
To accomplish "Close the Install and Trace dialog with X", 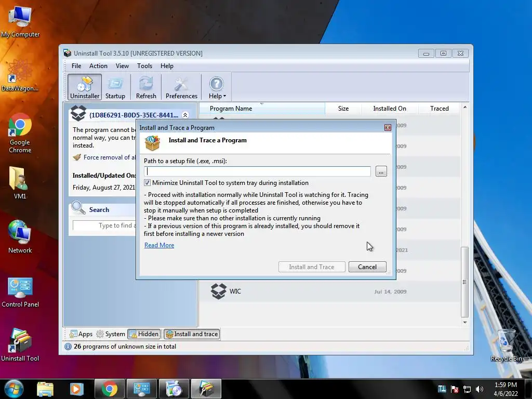I will pyautogui.click(x=388, y=128).
